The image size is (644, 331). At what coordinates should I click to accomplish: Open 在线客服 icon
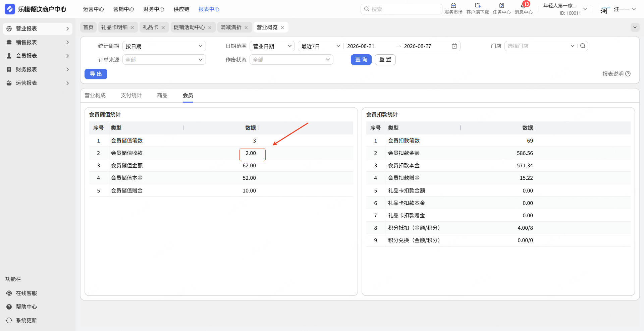[x=9, y=293]
